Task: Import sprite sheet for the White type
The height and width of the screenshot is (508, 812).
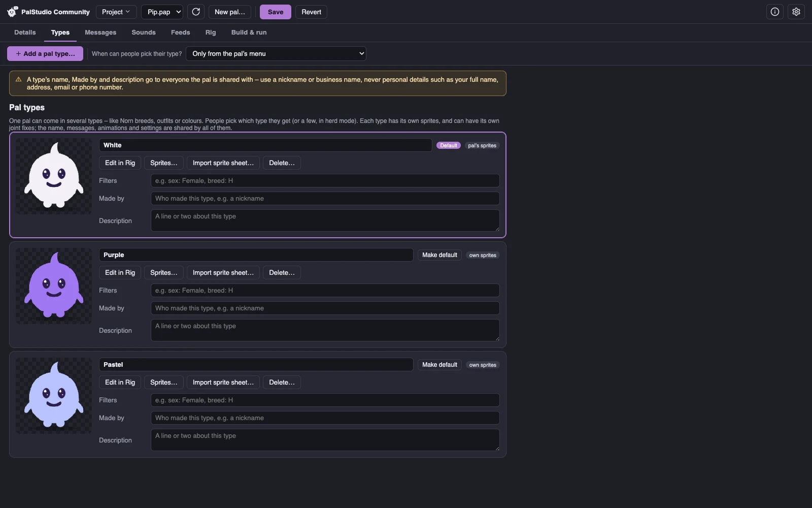Action: pyautogui.click(x=223, y=163)
